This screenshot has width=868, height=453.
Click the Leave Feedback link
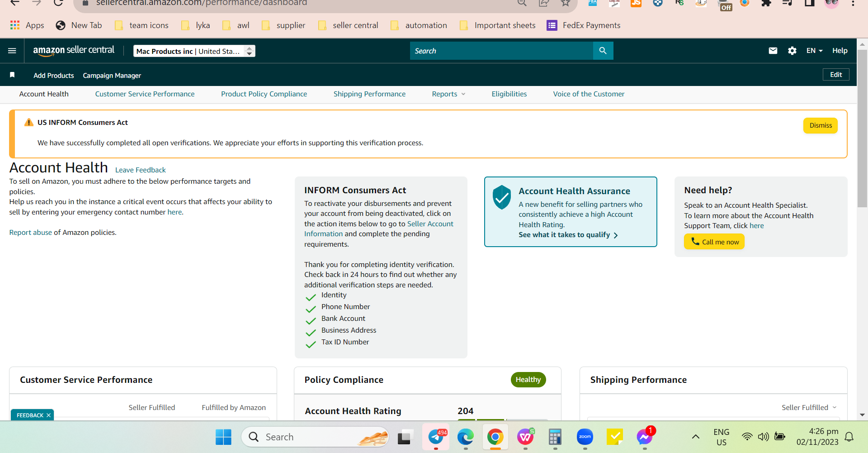coord(141,170)
